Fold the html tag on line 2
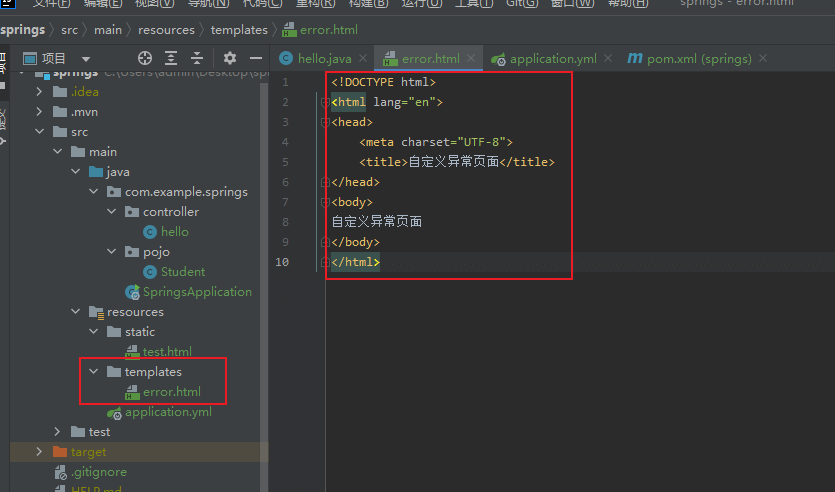Viewport: 835px width, 492px height. coord(325,102)
